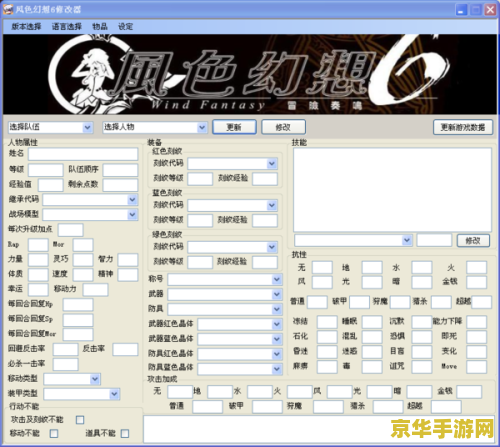Click the 冻结 resistance field
500x447 pixels.
pyautogui.click(x=327, y=322)
